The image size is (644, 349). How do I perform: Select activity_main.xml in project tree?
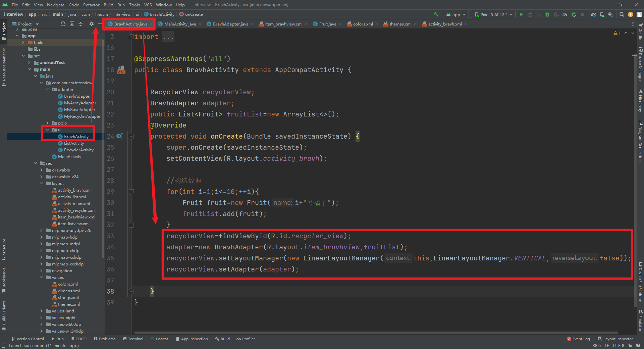click(x=74, y=204)
